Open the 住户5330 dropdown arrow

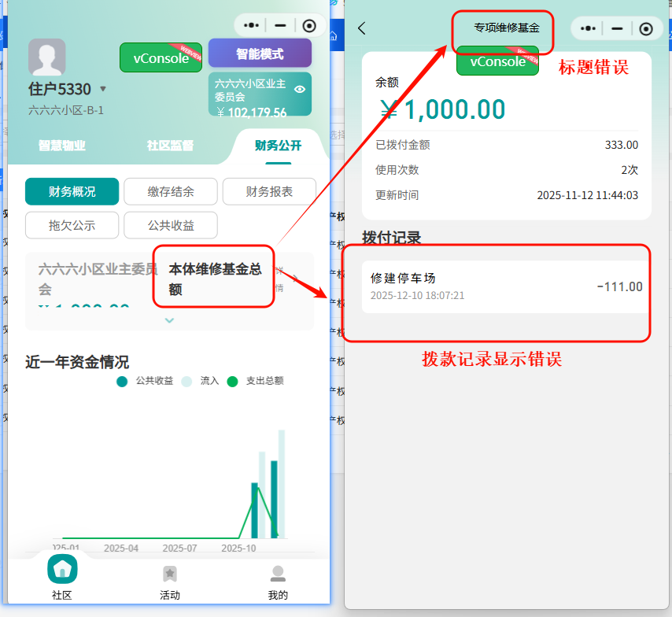pyautogui.click(x=103, y=89)
